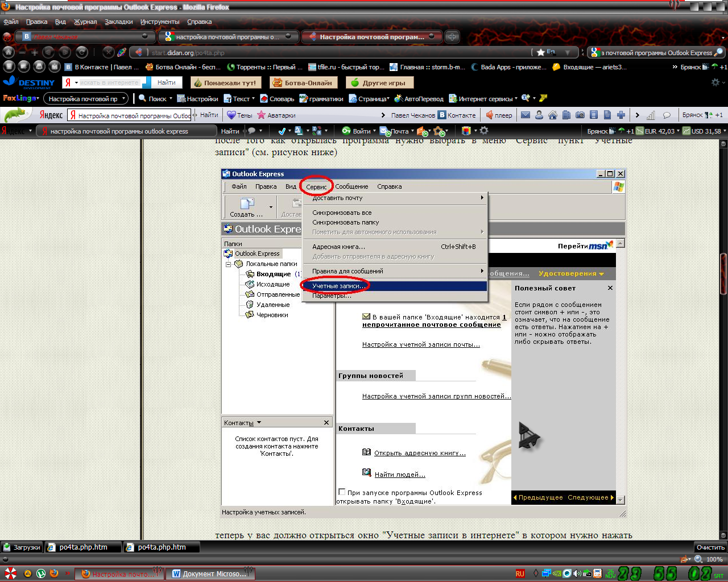The width and height of the screenshot is (728, 582).
Task: Click the person profile icon on Yandex bar
Action: [x=539, y=115]
